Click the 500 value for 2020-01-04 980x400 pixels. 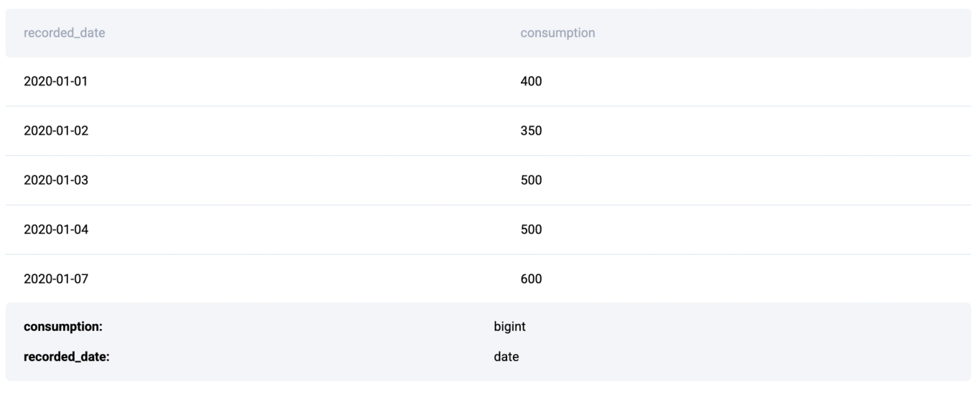(x=531, y=230)
